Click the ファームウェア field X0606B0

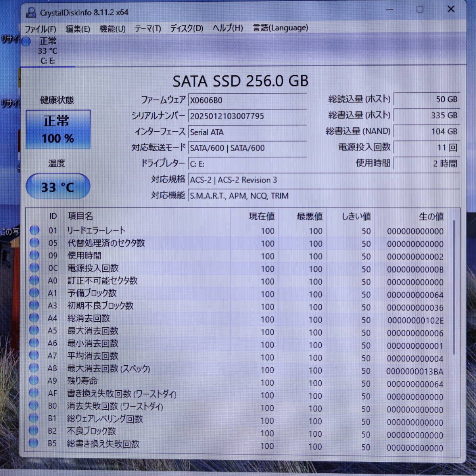(x=247, y=100)
